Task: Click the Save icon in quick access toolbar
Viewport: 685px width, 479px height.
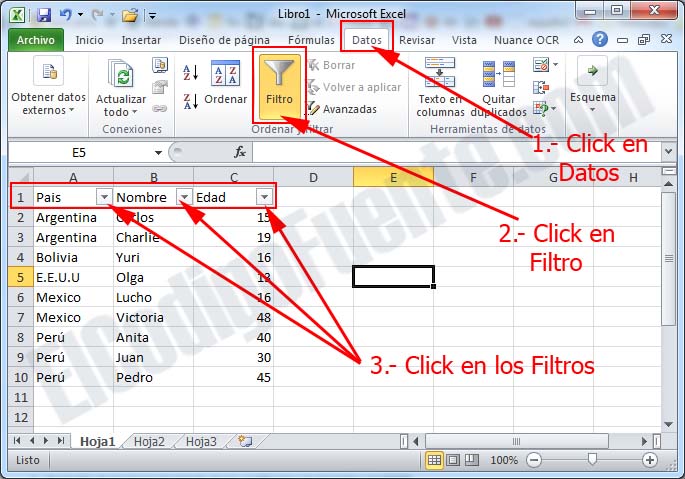Action: point(43,15)
